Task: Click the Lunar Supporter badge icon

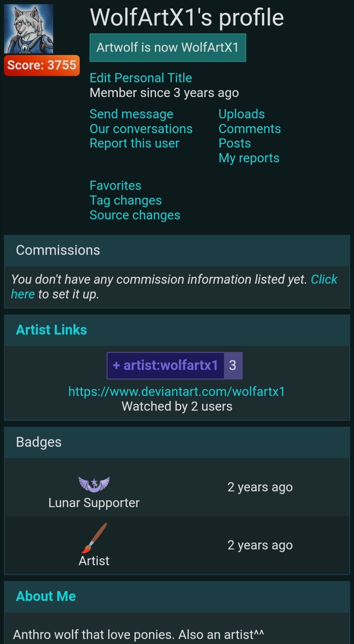Action: [x=94, y=484]
